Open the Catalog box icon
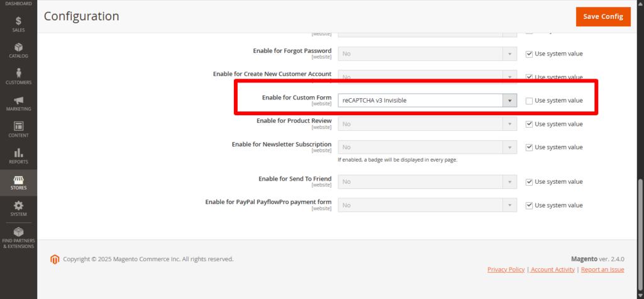The width and height of the screenshot is (644, 299). [x=18, y=47]
